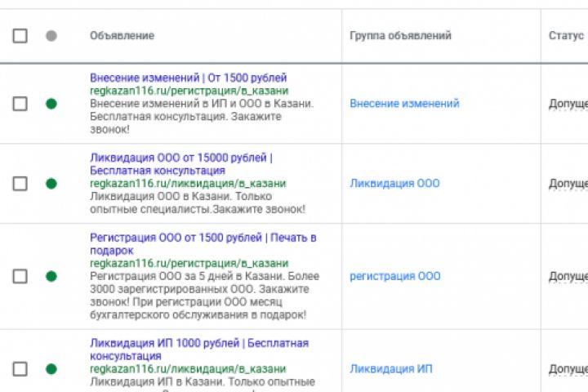
Task: Sort by Объявление column header
Action: [x=122, y=36]
